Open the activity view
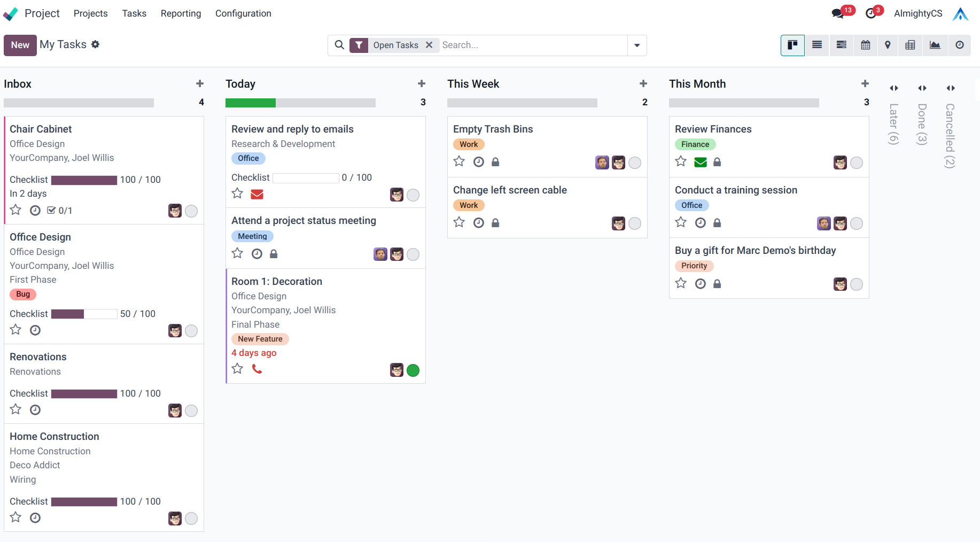The height and width of the screenshot is (542, 980). tap(960, 45)
